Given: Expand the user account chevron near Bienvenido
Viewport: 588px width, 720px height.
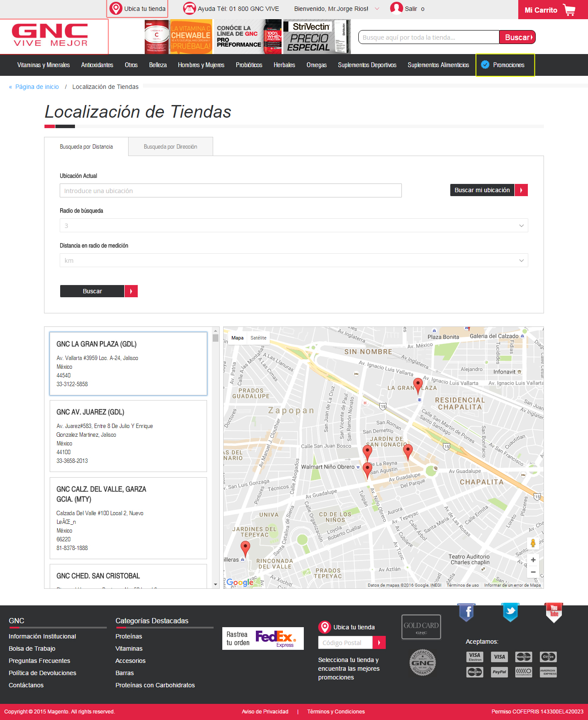Looking at the screenshot, I should coord(377,9).
